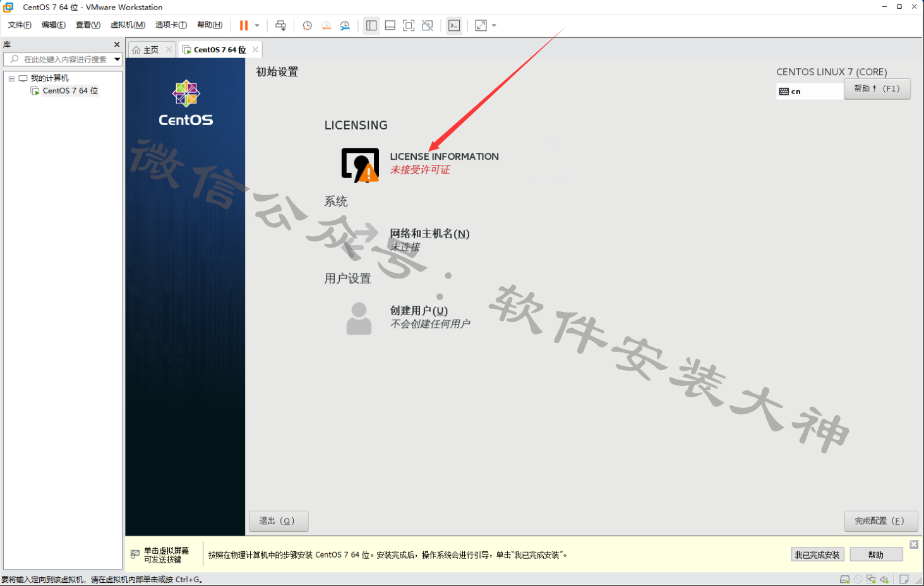
Task: Select the CentOS 7 64 位 tab
Action: (x=219, y=50)
